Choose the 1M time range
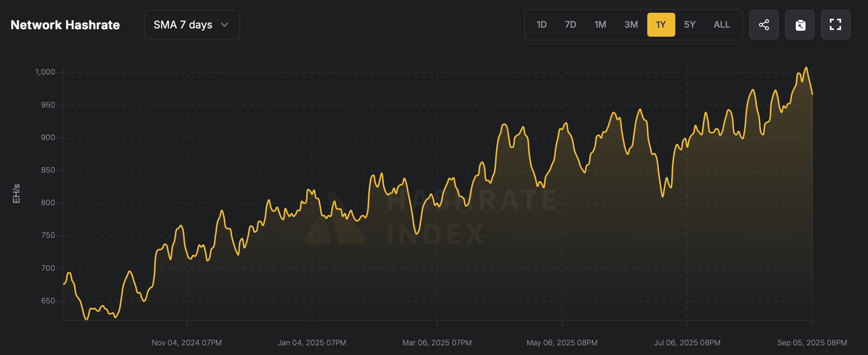Screen dimensions: 868x355 click(600, 25)
